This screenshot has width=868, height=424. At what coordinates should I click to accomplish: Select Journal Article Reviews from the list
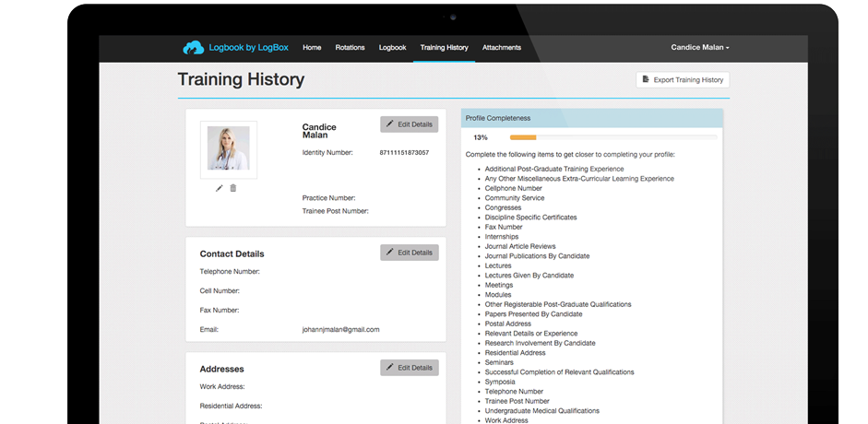tap(520, 246)
